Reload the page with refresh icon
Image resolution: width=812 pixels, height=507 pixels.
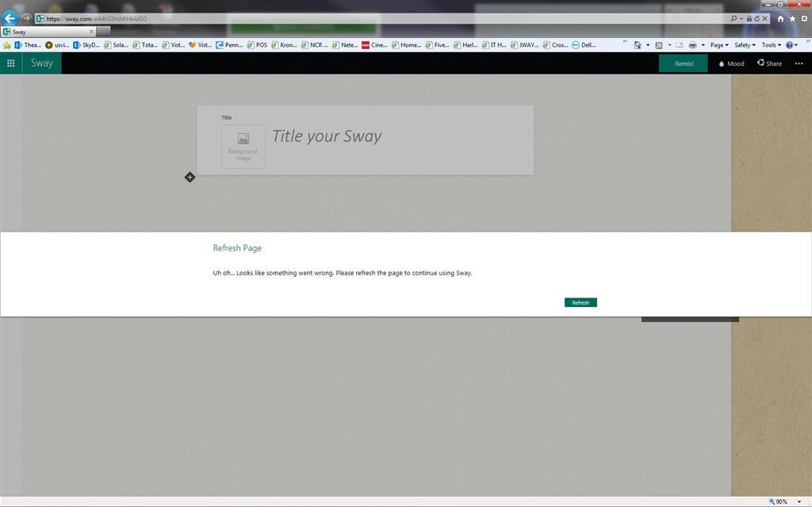[x=756, y=19]
